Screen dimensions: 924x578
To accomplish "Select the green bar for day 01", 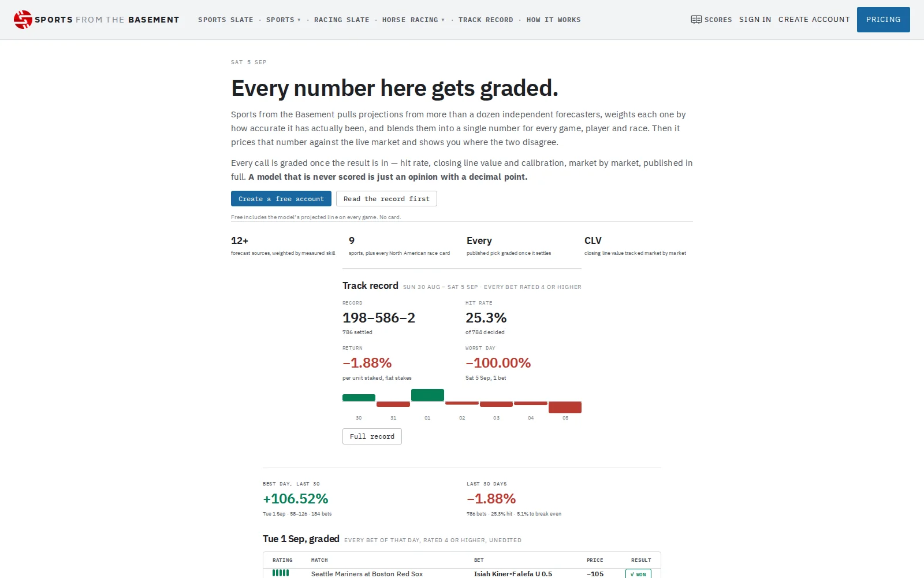I will point(427,395).
